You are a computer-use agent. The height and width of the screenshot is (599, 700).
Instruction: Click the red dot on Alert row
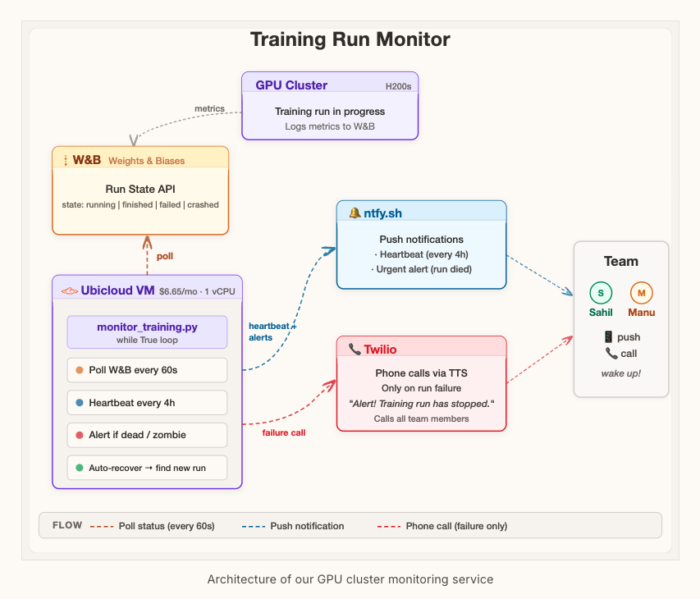(x=80, y=435)
